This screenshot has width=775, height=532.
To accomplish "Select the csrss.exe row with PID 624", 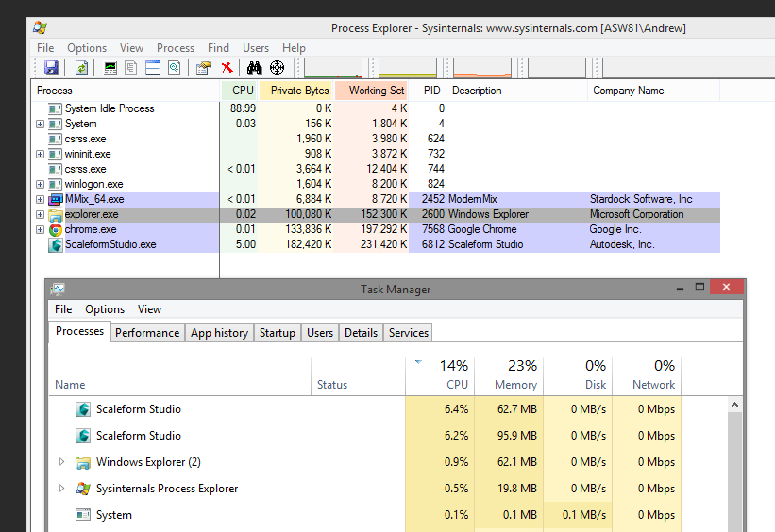I will coord(376,139).
